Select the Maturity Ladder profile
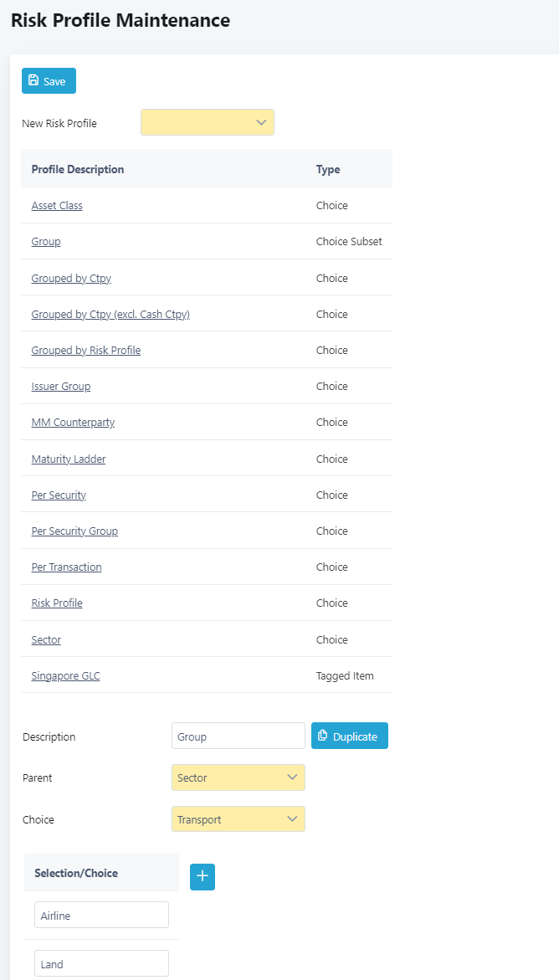 [68, 459]
